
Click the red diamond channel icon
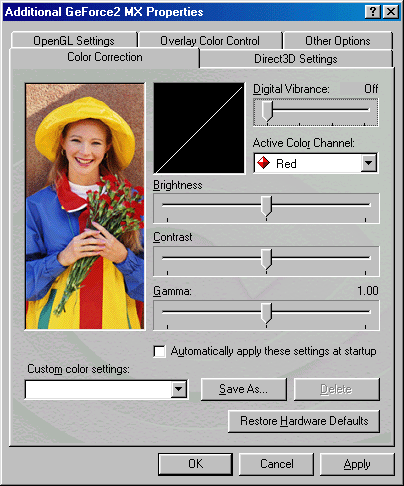[x=263, y=163]
